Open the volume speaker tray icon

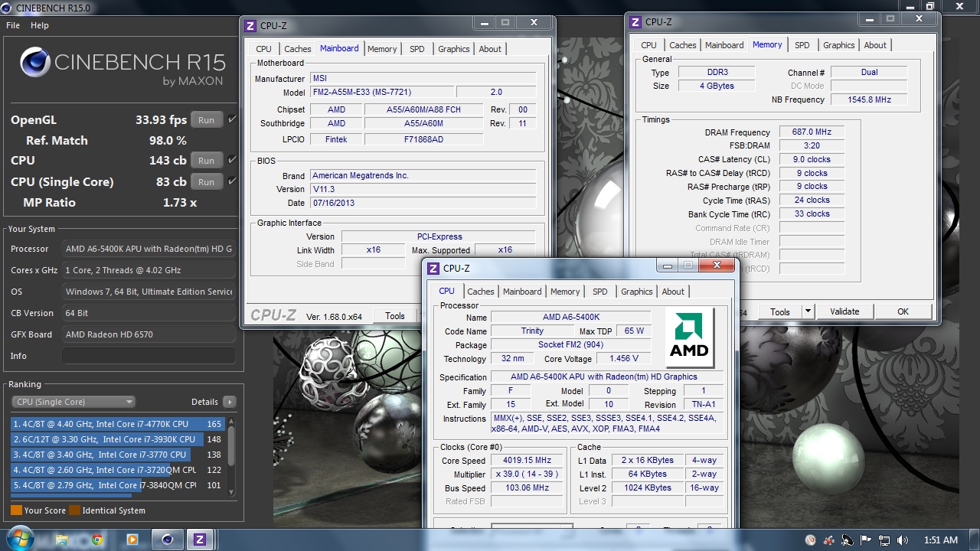coord(902,540)
